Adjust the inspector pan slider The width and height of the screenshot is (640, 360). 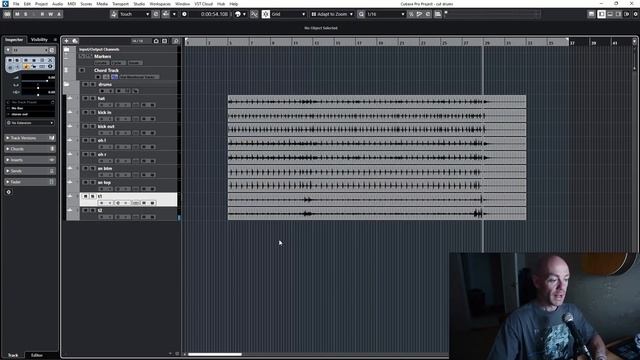coord(38,87)
